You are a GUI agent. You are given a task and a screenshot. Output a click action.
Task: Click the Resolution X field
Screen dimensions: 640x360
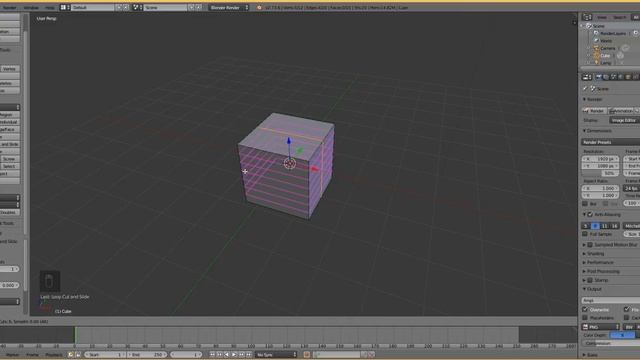pos(600,159)
